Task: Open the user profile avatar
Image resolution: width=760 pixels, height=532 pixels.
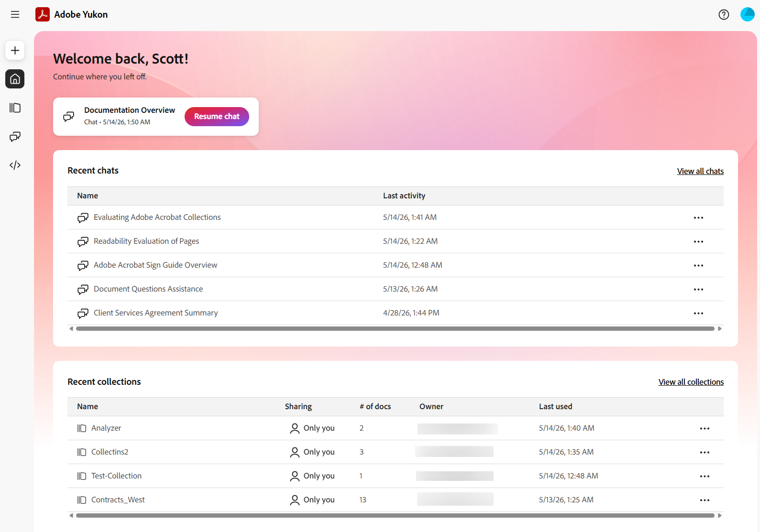Action: click(x=747, y=14)
